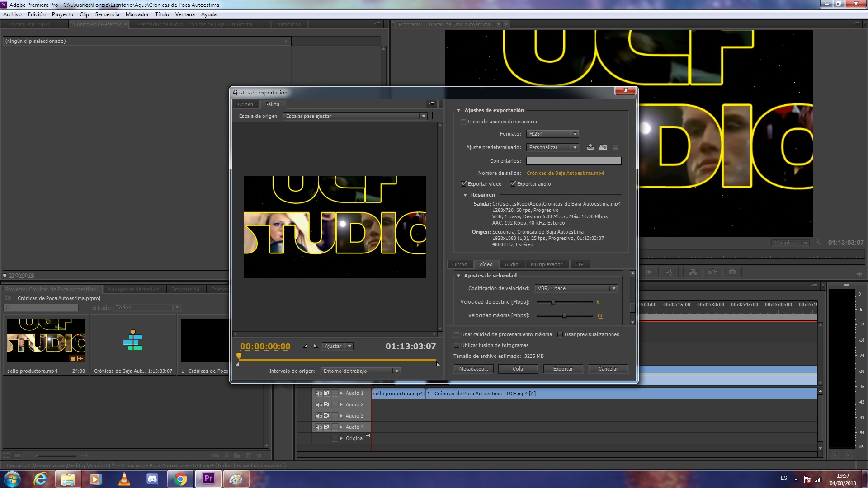Toggle target box on Audio 2 track

(x=335, y=404)
